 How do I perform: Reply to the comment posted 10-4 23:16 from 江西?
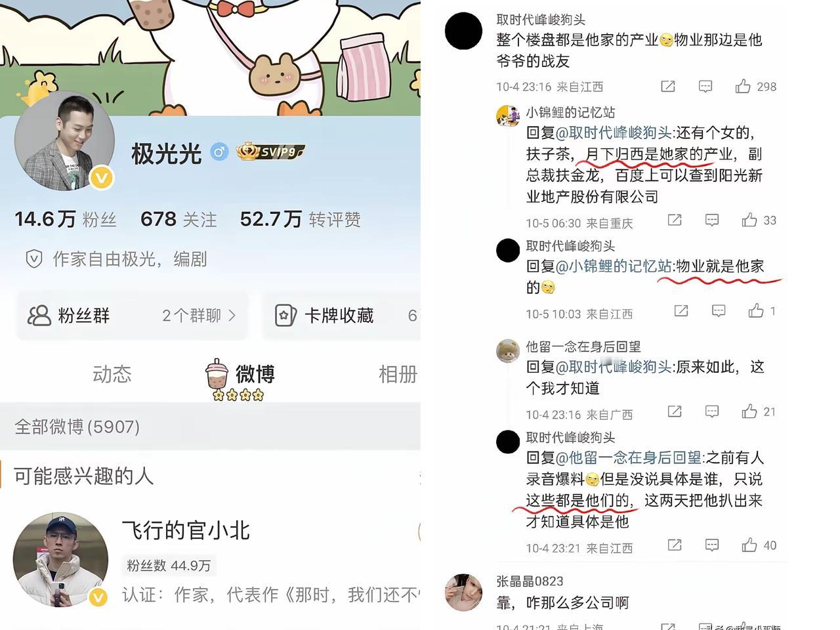click(705, 86)
